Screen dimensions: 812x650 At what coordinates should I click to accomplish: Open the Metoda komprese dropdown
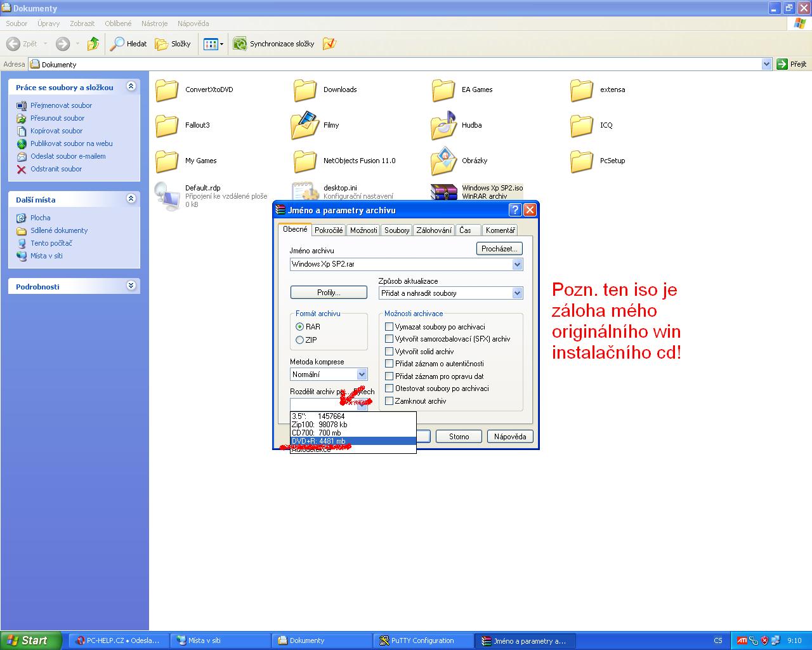pos(362,375)
